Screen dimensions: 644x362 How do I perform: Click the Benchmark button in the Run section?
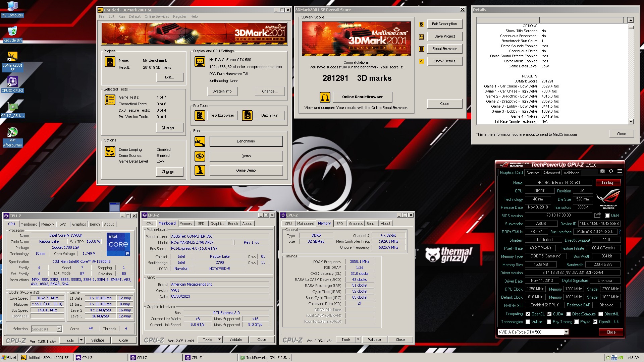pyautogui.click(x=246, y=141)
